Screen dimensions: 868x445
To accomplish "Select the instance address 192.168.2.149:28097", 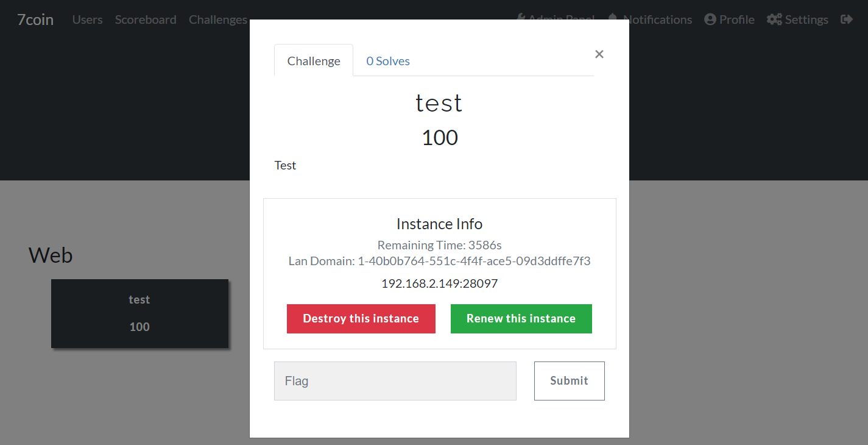I will pos(440,283).
